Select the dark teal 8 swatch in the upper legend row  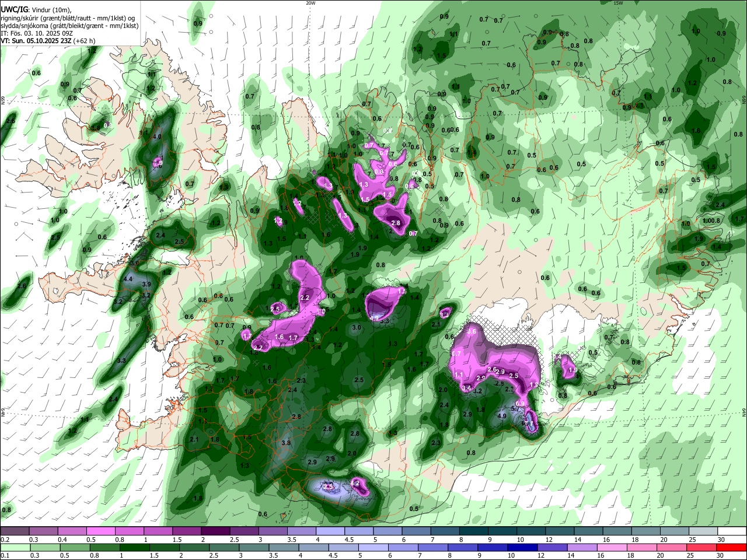click(474, 531)
